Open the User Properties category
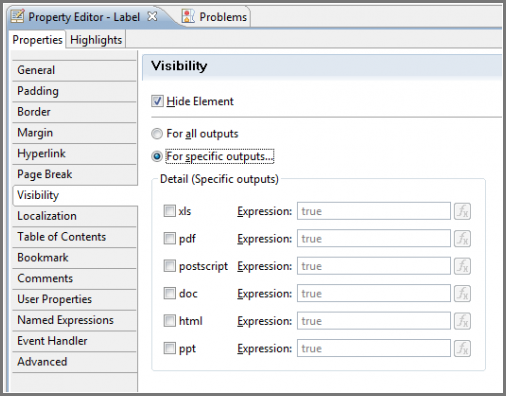The height and width of the screenshot is (396, 506). [x=75, y=299]
